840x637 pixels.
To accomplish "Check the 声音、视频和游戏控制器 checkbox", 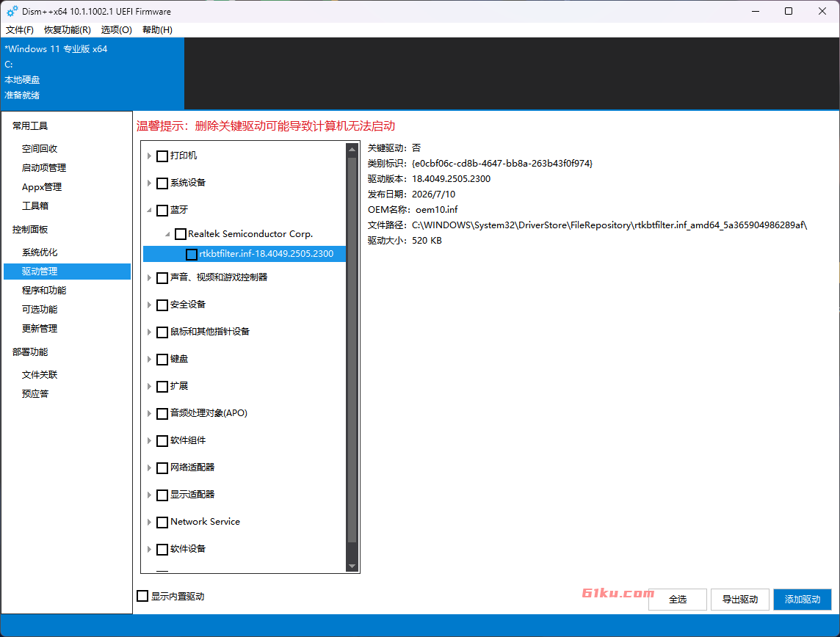I will [162, 278].
